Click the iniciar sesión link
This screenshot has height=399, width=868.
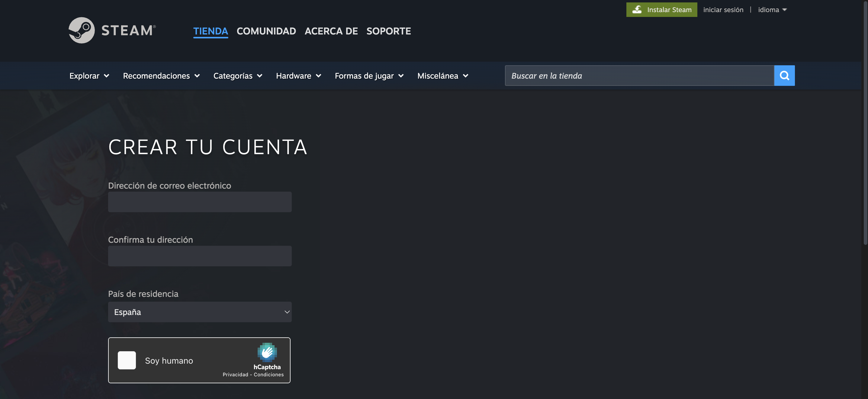point(723,10)
